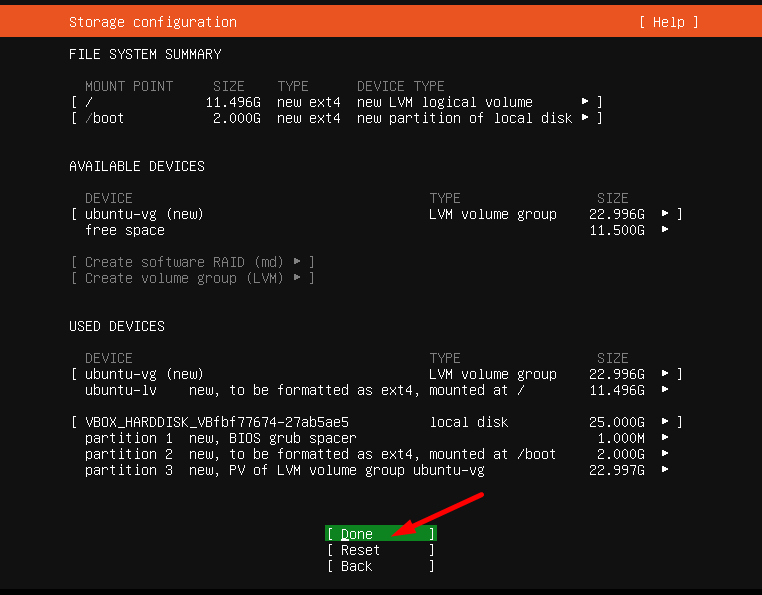Open arrow for ubuntu-vg in Used Devices

click(x=665, y=373)
